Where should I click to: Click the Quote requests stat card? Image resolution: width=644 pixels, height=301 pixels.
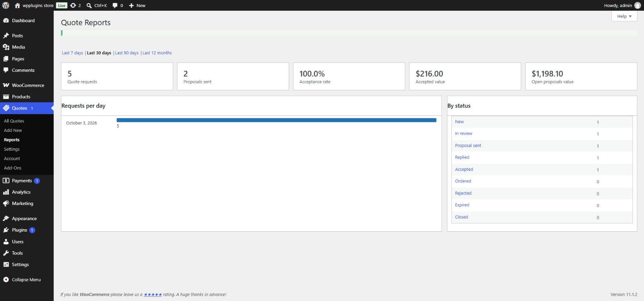pyautogui.click(x=117, y=76)
